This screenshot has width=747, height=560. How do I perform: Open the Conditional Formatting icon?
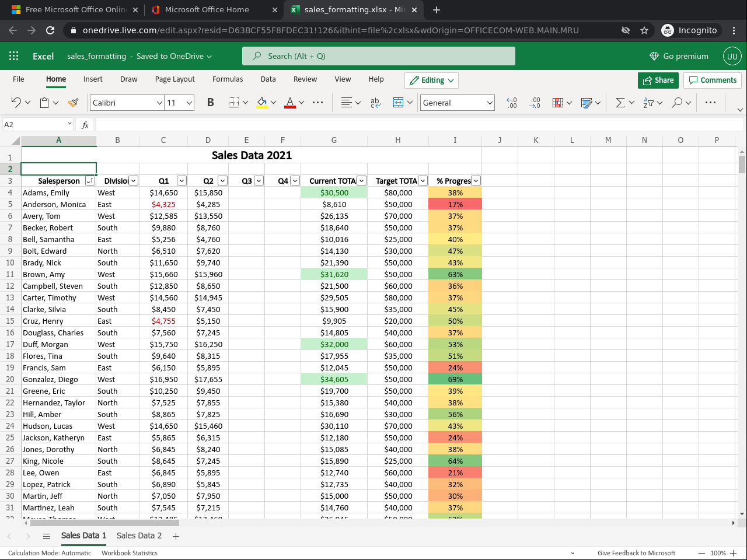click(x=558, y=103)
